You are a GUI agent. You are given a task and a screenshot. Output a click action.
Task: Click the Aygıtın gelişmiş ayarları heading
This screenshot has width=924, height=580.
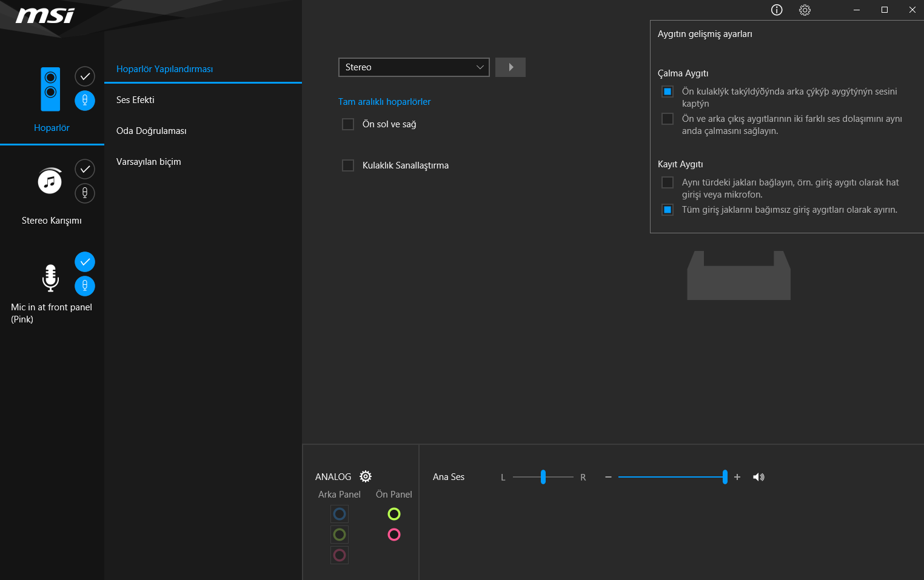(x=705, y=34)
